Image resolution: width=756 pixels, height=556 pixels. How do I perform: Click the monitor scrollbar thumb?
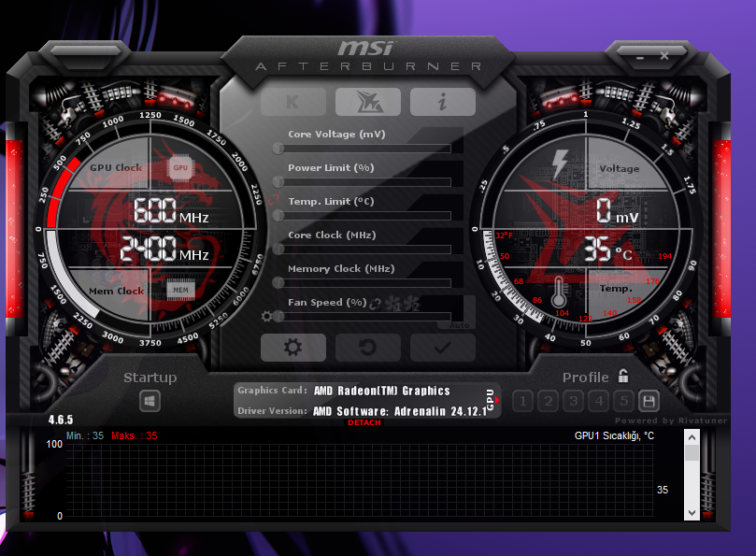692,453
